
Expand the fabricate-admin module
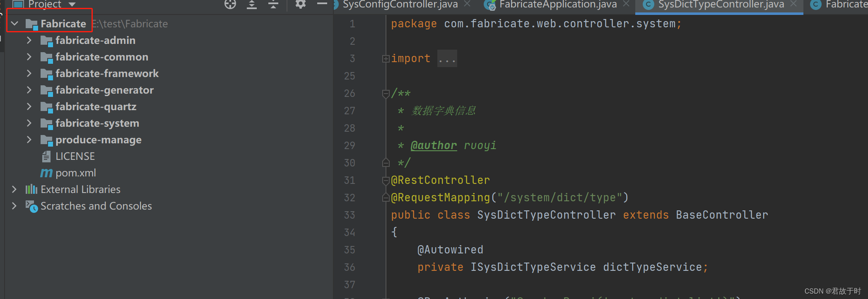(x=29, y=40)
